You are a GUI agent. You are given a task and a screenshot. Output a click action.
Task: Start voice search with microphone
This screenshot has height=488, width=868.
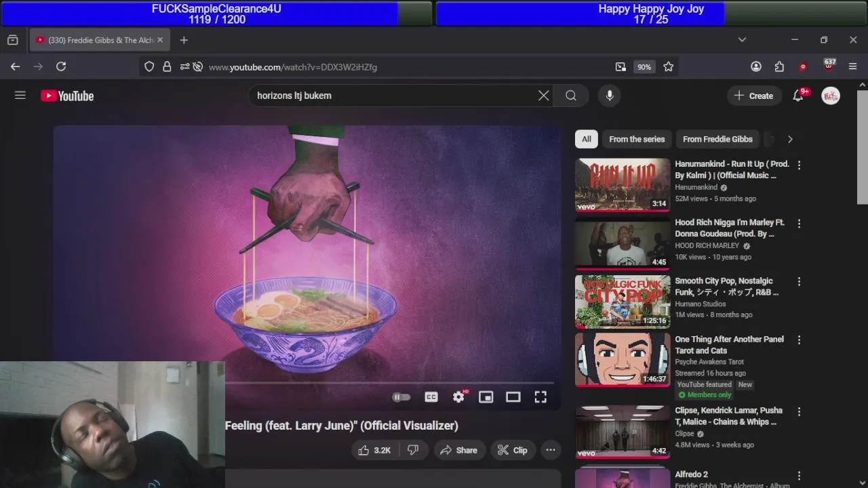click(x=610, y=96)
